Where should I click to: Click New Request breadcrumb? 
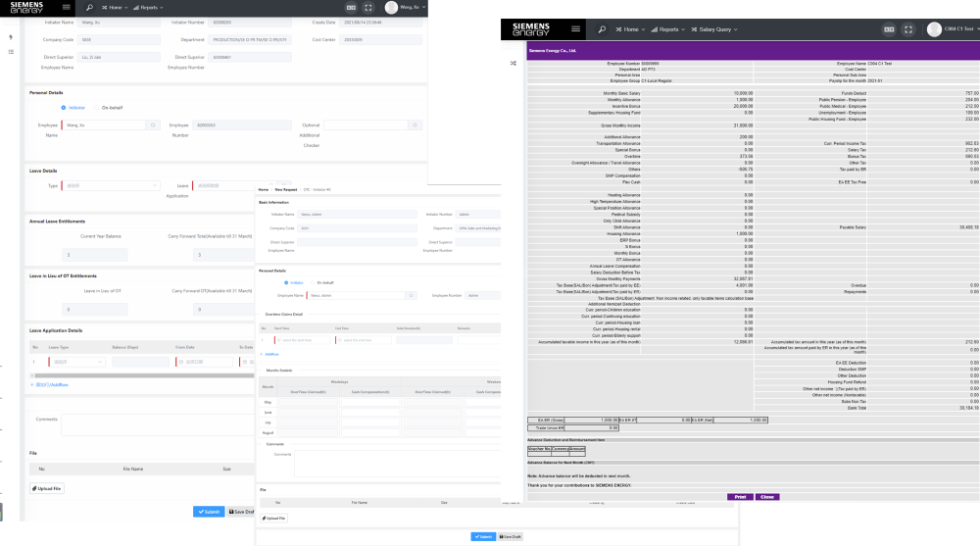(285, 189)
